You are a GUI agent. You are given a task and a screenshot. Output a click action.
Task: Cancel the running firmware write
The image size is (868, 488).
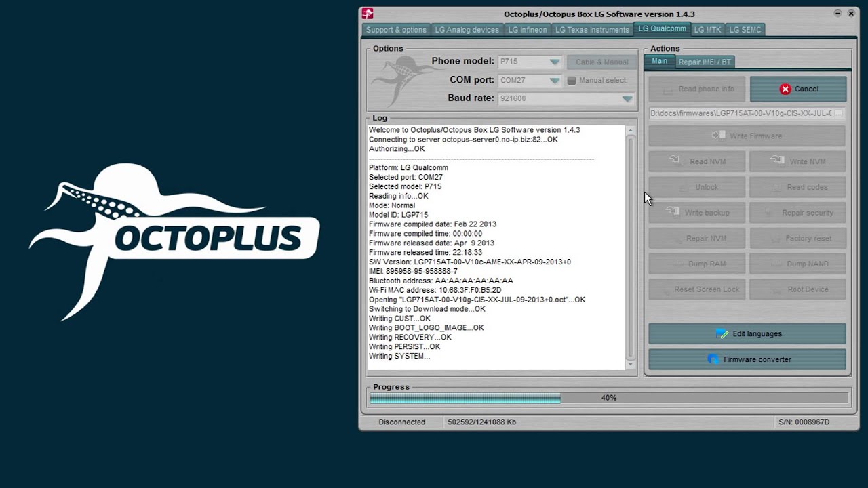(798, 89)
